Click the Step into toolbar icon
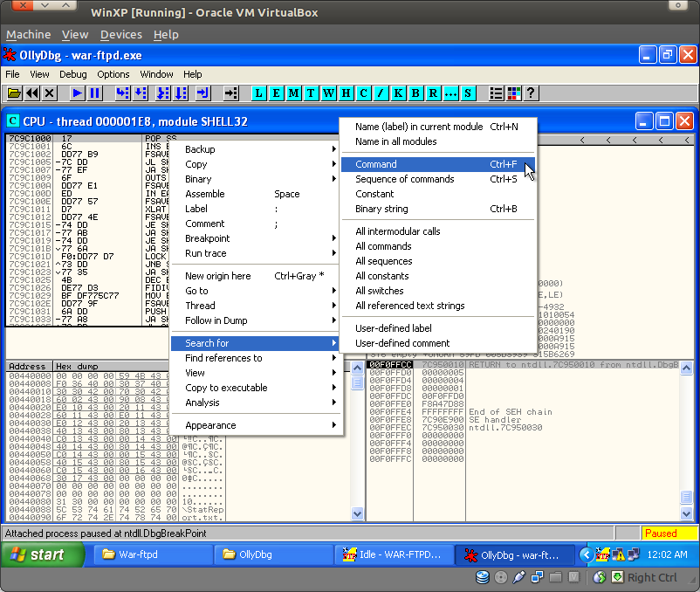Viewport: 700px width, 592px height. (122, 93)
